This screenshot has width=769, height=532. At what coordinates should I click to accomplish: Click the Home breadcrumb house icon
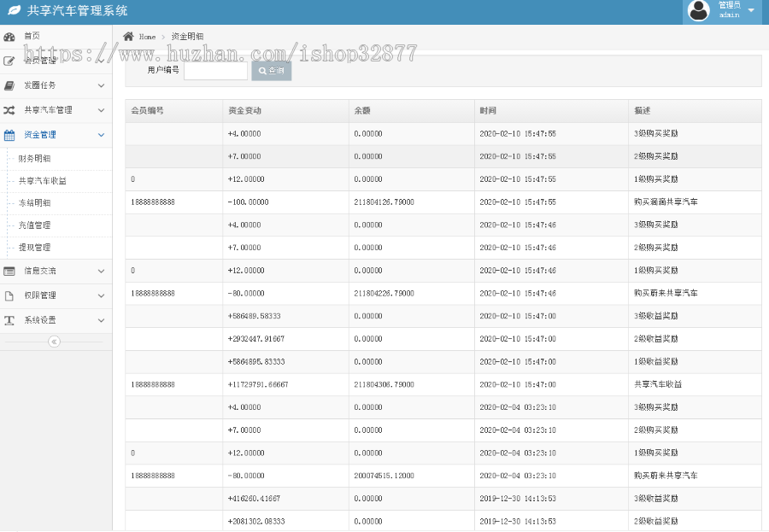coord(128,37)
